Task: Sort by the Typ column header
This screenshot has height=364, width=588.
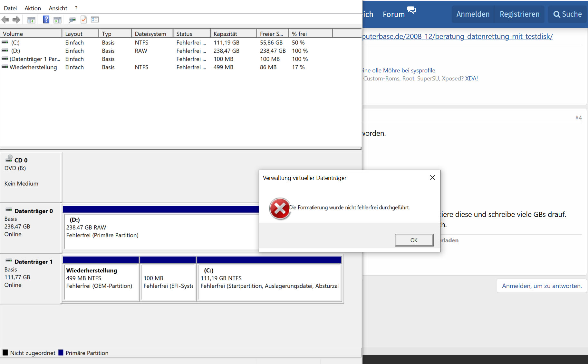Action: click(115, 33)
